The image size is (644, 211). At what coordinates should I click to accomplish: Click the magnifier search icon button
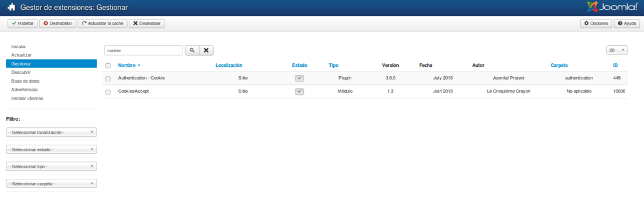[x=192, y=50]
